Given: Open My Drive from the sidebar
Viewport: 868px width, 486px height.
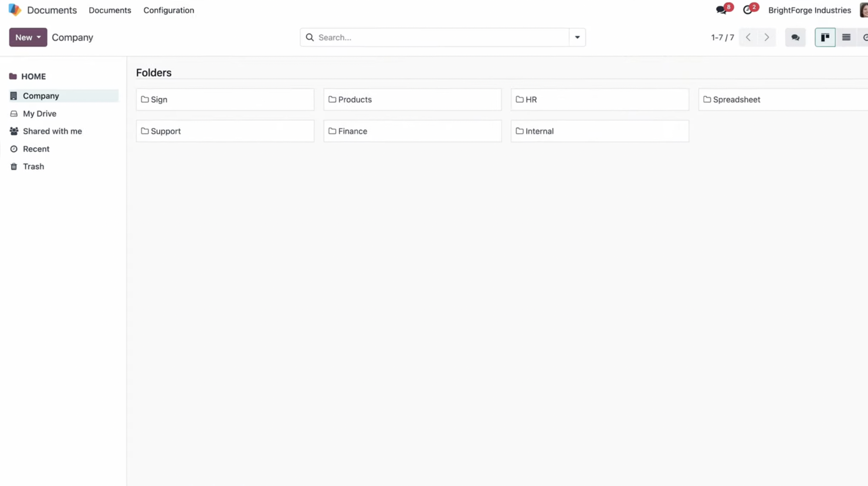Looking at the screenshot, I should 39,113.
